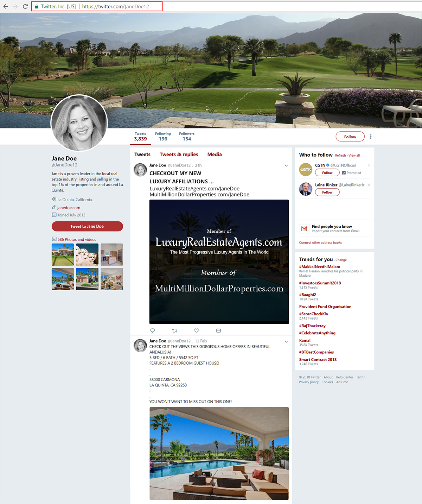Open Jane Doe's profile picture
The height and width of the screenshot is (504, 422).
tap(79, 123)
